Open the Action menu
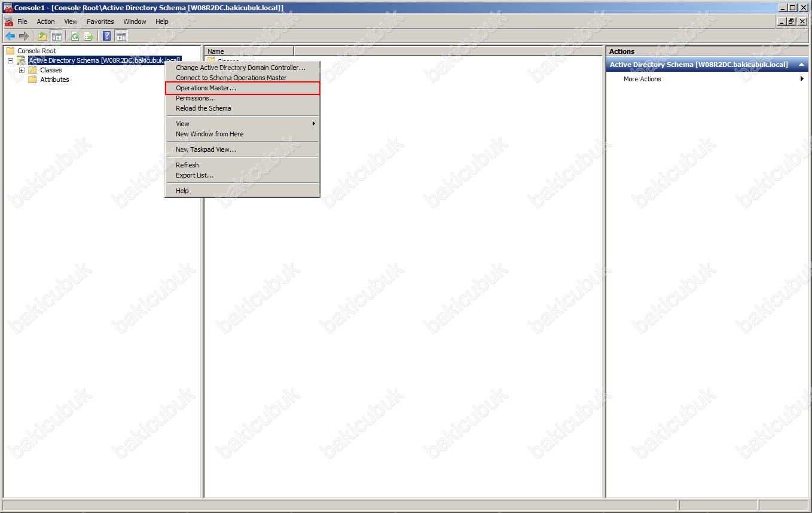The height and width of the screenshot is (513, 812). (x=45, y=22)
